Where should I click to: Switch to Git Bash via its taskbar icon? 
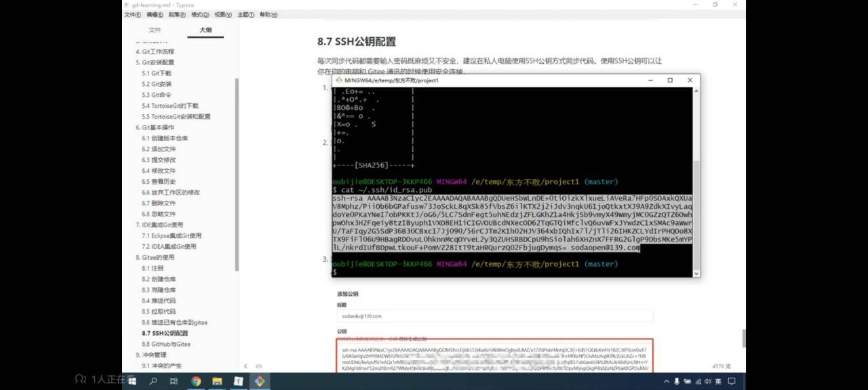[x=259, y=381]
